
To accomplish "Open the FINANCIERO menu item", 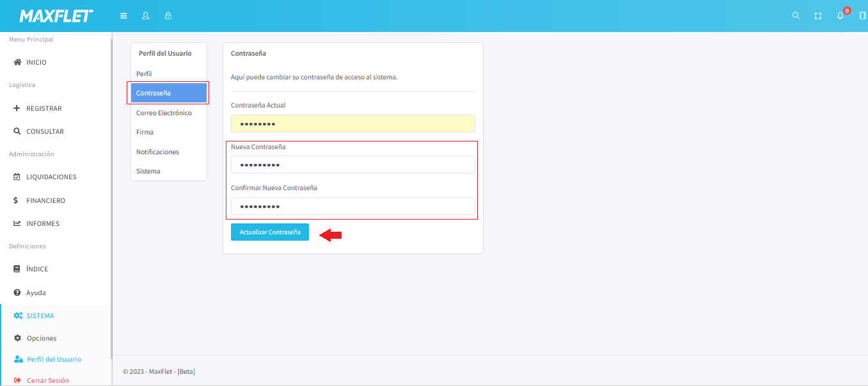I will coord(45,200).
